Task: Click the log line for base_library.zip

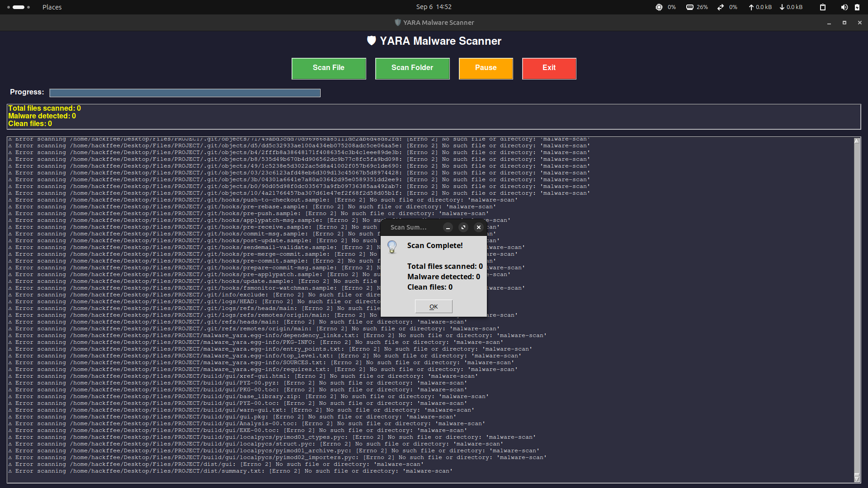Action: tap(248, 397)
